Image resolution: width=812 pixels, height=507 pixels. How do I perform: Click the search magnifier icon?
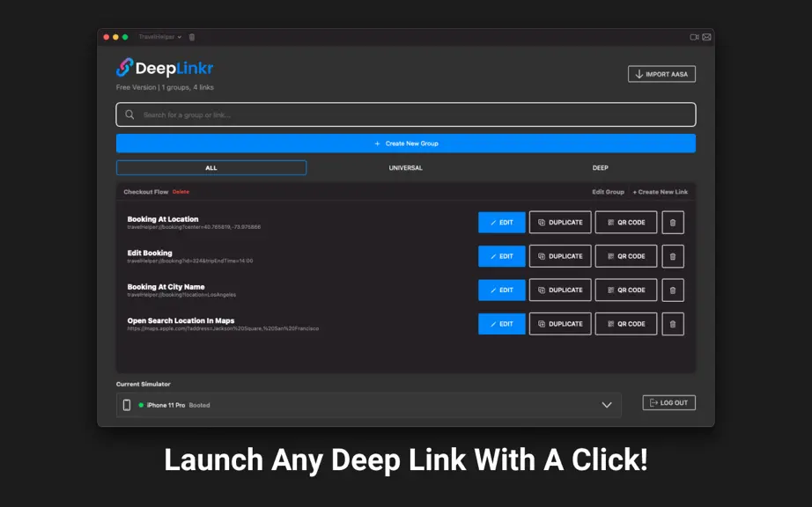click(129, 114)
